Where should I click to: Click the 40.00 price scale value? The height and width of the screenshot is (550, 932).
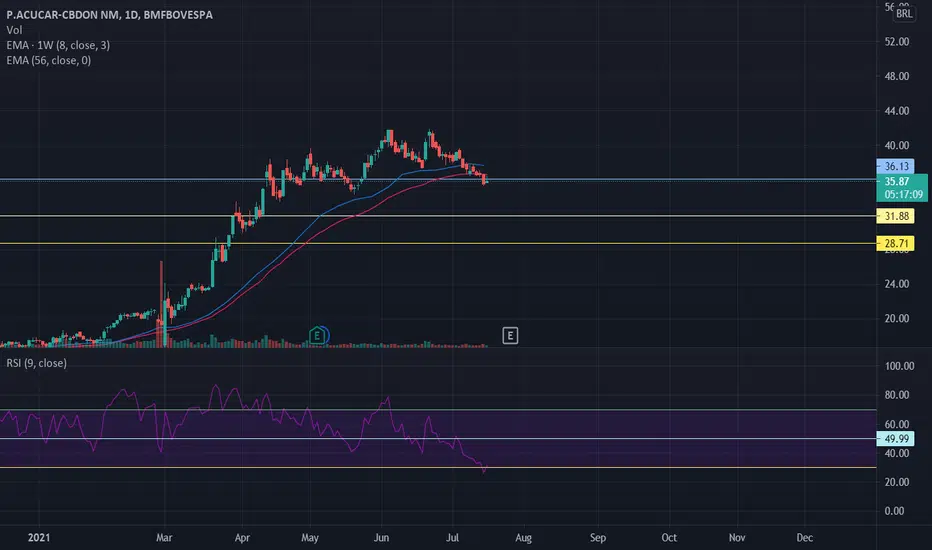[897, 145]
